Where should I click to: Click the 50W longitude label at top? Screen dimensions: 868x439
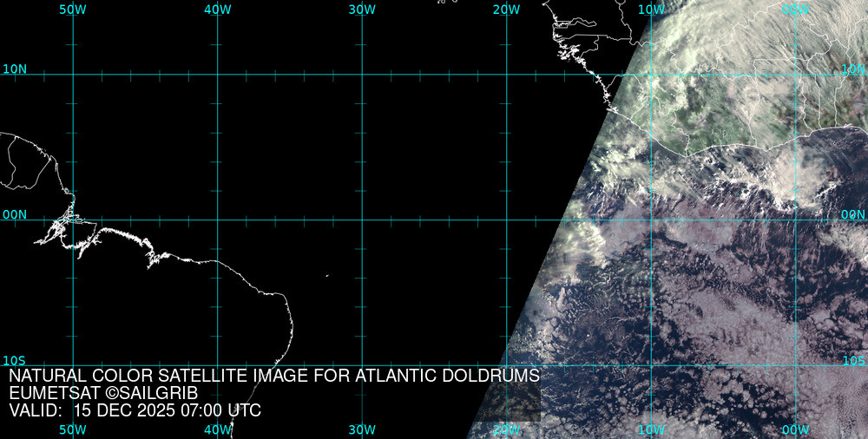point(72,9)
